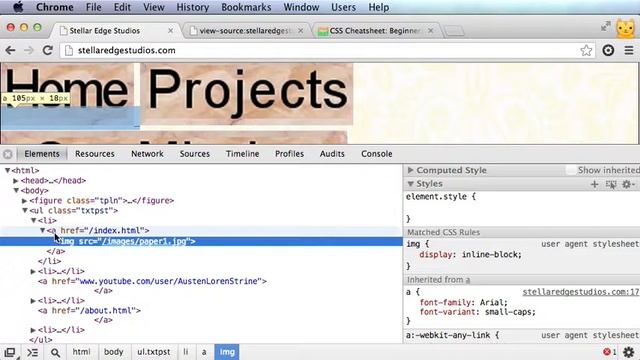Collapse the html node
The image size is (640, 360).
pyautogui.click(x=7, y=170)
